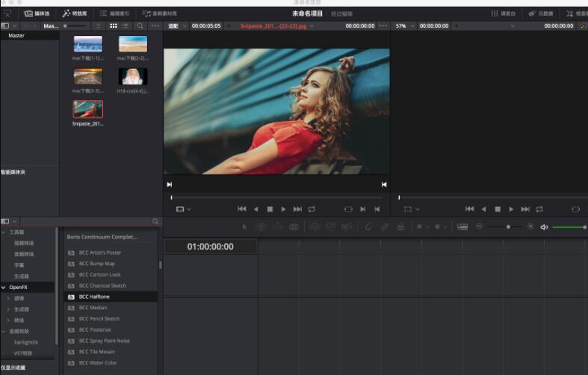Image resolution: width=588 pixels, height=375 pixels.
Task: Switch media pool to list view
Action: click(126, 26)
